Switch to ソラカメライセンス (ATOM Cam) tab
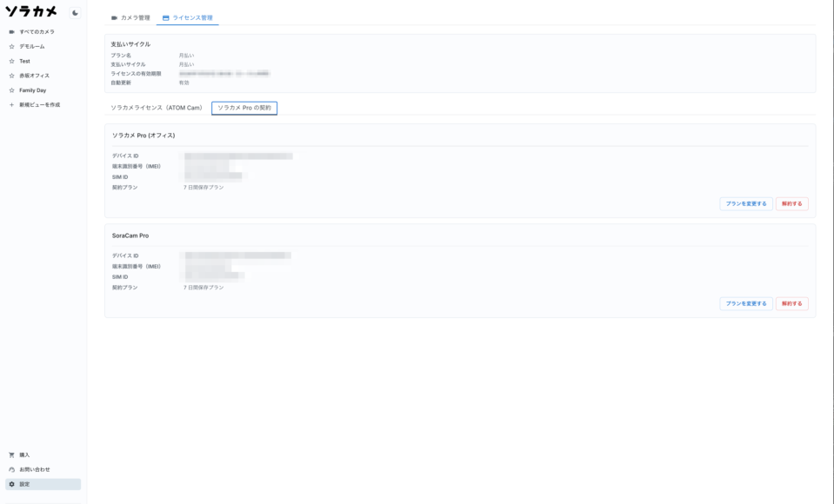834x504 pixels. pyautogui.click(x=157, y=108)
